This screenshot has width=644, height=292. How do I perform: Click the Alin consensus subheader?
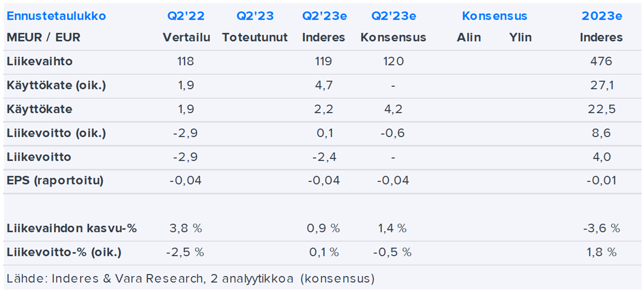(x=469, y=37)
